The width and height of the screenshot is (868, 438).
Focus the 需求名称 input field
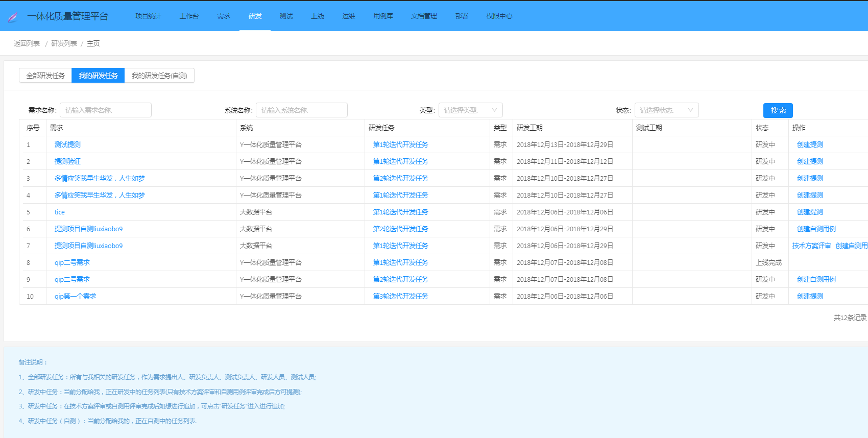click(x=106, y=110)
